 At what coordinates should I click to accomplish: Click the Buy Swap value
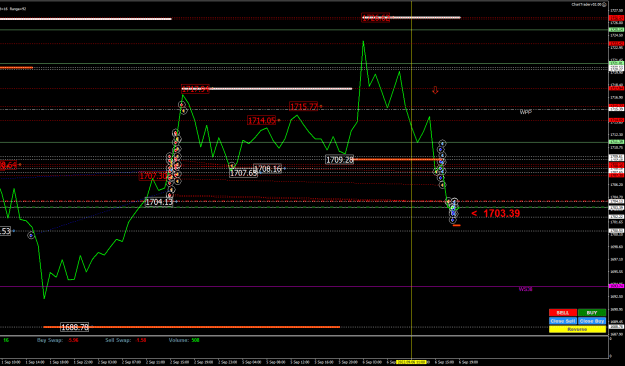(73, 340)
